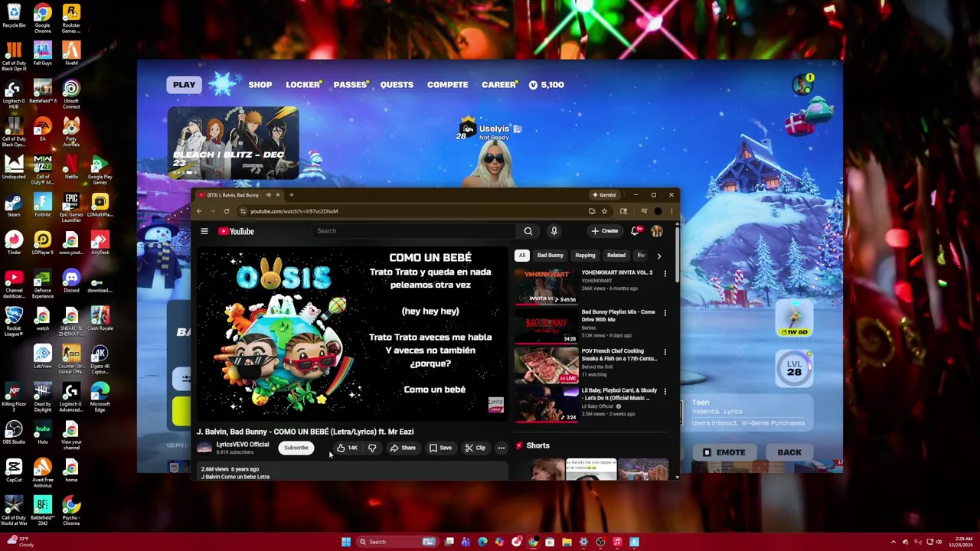
Task: Reload the page in Chrome
Action: click(x=227, y=211)
